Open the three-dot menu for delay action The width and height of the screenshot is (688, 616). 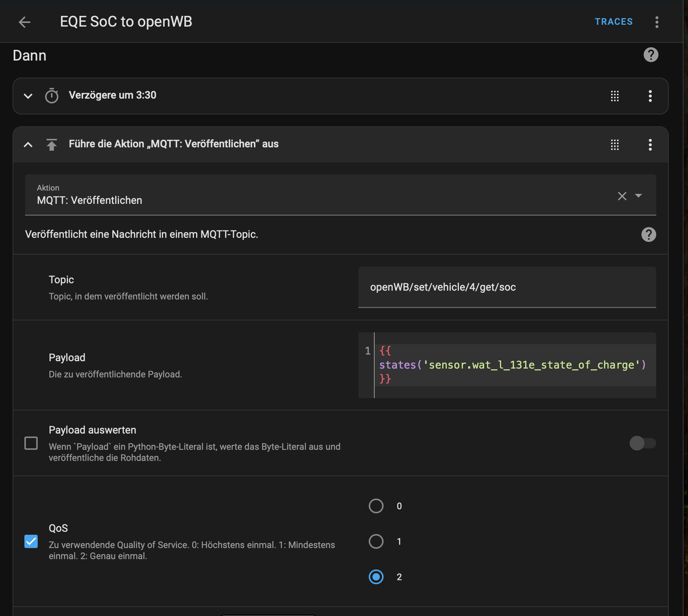point(650,96)
